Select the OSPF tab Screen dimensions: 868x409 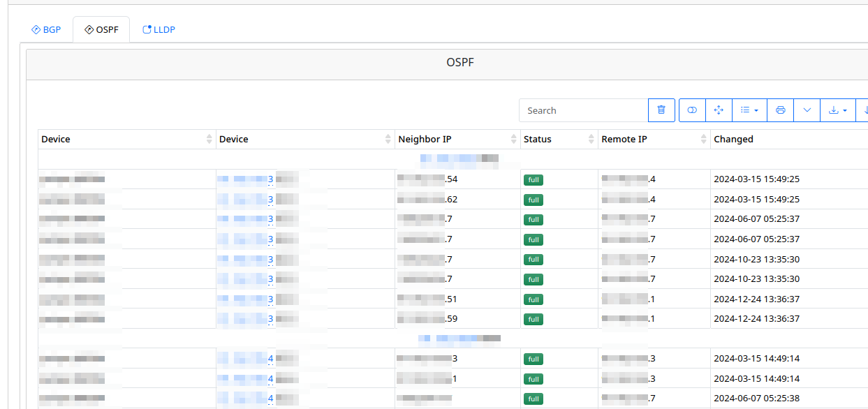101,30
